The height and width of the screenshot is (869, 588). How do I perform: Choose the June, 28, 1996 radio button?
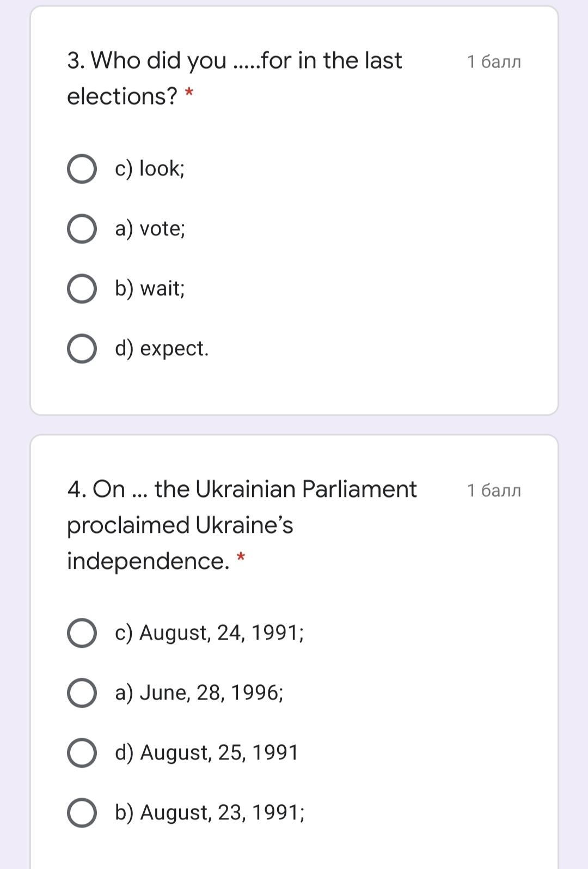[x=82, y=693]
